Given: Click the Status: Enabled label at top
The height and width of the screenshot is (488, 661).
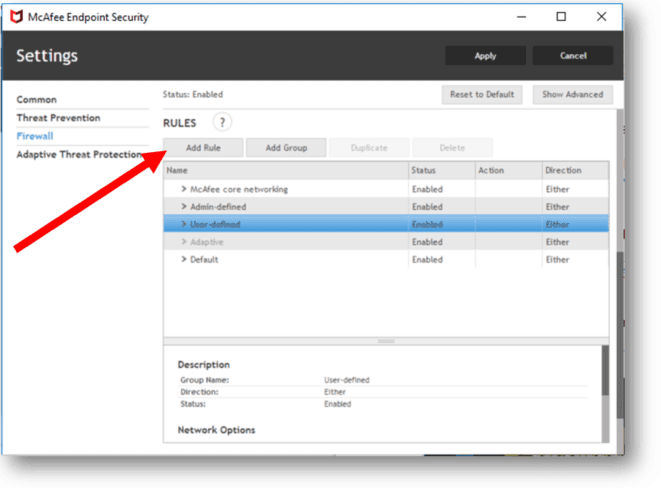Looking at the screenshot, I should click(193, 94).
